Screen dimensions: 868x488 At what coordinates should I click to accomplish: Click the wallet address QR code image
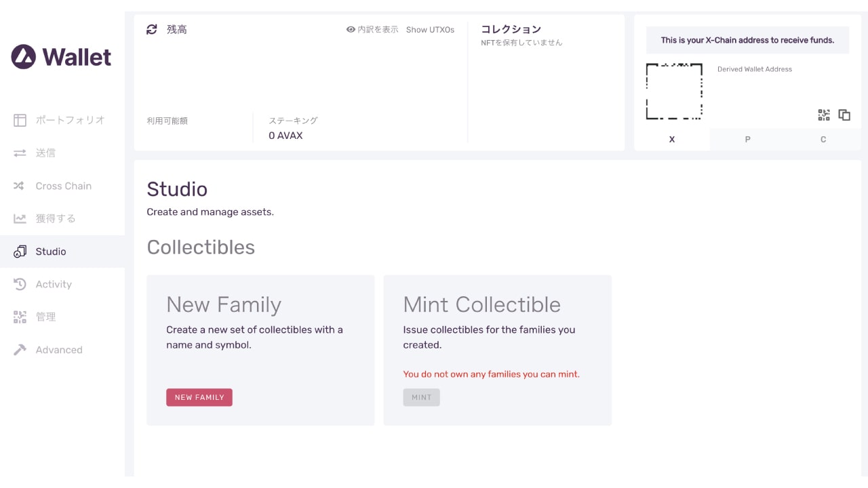coord(674,91)
